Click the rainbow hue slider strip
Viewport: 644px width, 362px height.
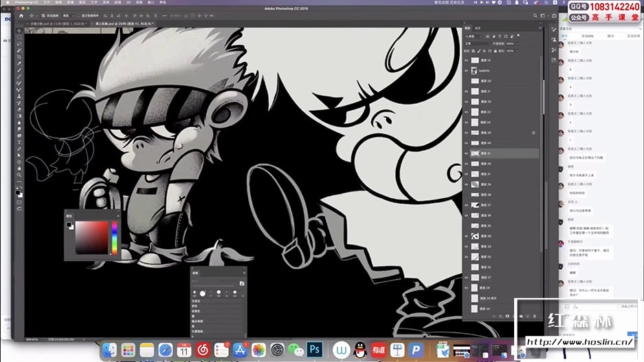(114, 237)
